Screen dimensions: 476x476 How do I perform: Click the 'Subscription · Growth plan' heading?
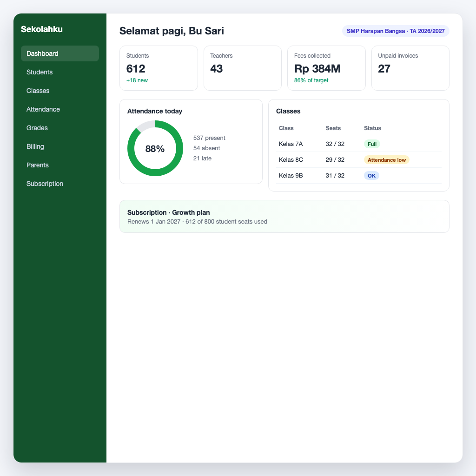168,212
